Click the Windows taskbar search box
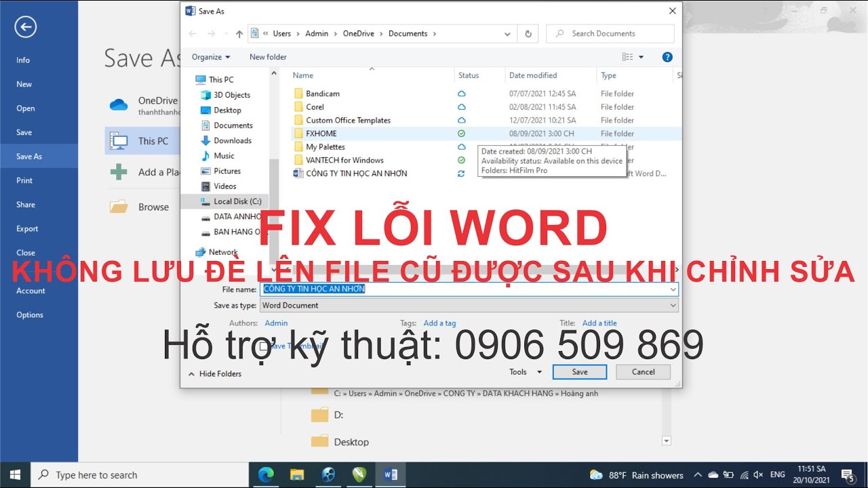868x488 pixels. click(140, 474)
